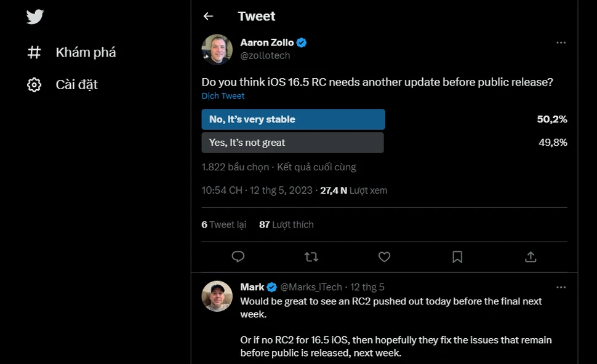Image resolution: width=597 pixels, height=364 pixels.
Task: Click the Twitter bird logo
Action: (x=34, y=17)
